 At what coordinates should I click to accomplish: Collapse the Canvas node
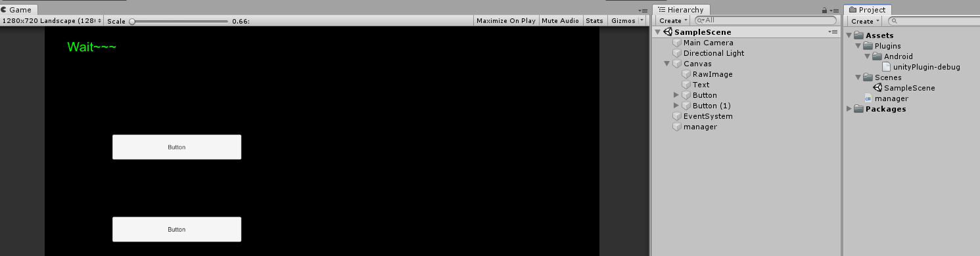coord(667,64)
